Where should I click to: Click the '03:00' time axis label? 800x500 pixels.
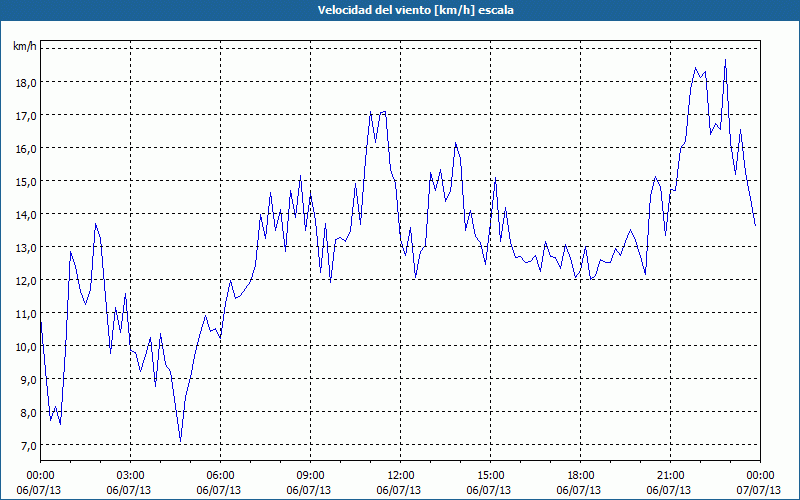pyautogui.click(x=131, y=476)
